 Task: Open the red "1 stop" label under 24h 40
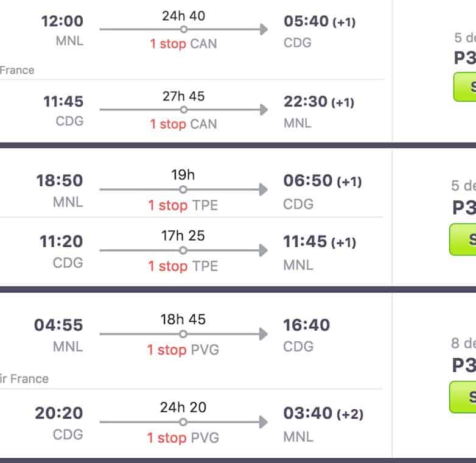tap(167, 44)
